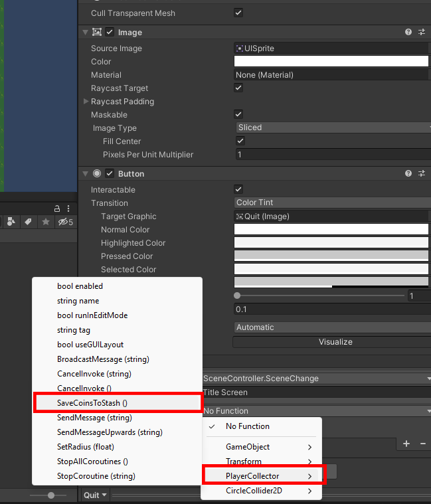Select string name entry

pyautogui.click(x=118, y=301)
